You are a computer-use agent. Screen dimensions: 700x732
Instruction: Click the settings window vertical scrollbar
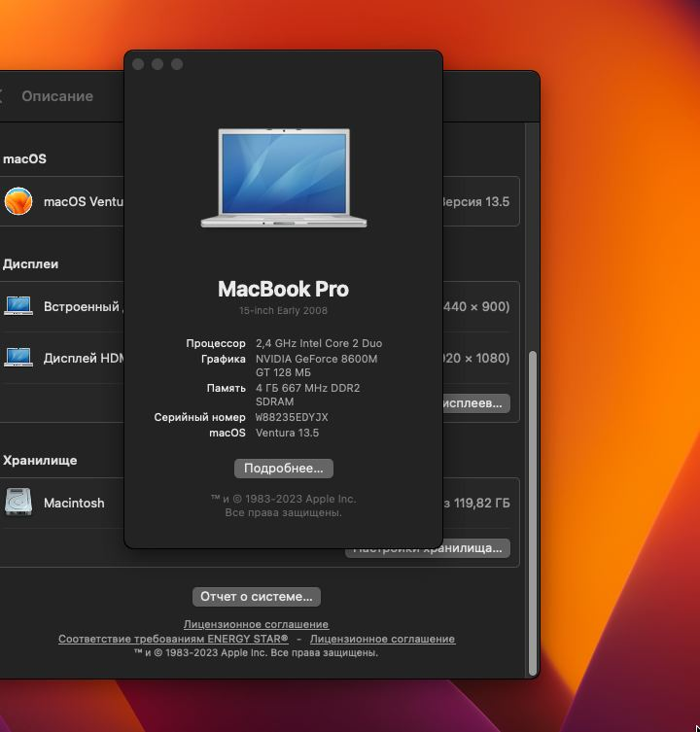(x=533, y=513)
